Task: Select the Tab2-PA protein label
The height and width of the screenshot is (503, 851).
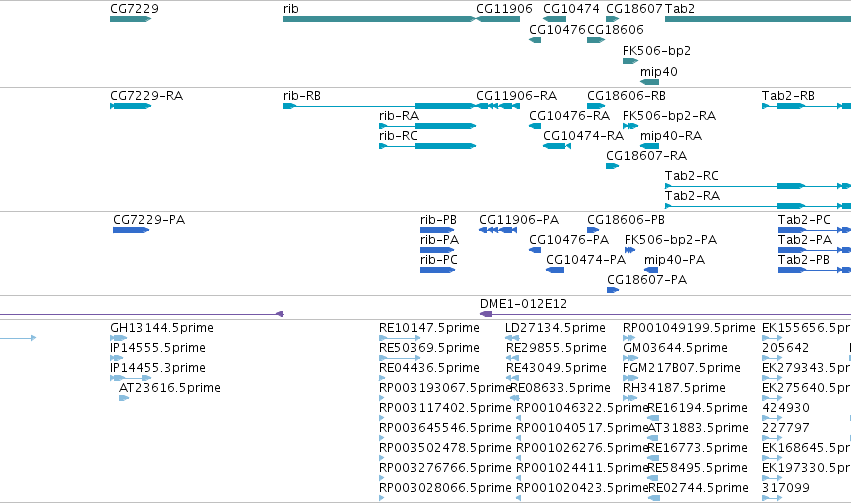Action: (805, 240)
